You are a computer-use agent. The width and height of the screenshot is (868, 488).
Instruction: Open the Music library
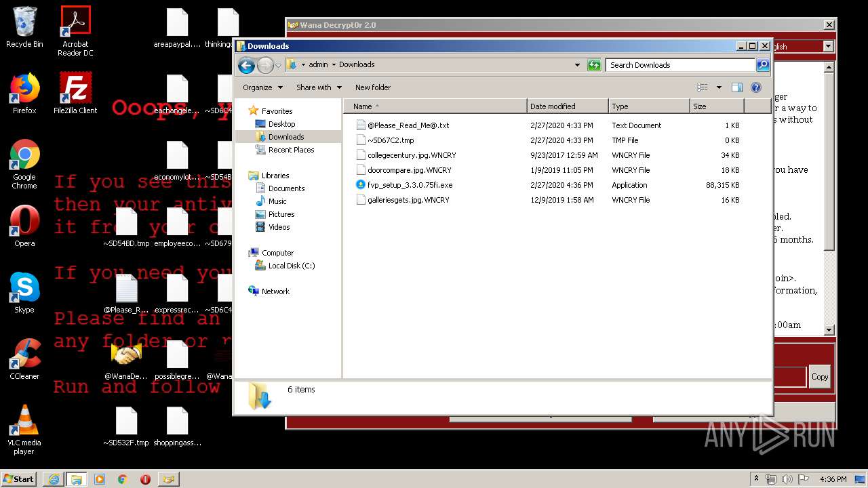pyautogui.click(x=277, y=201)
